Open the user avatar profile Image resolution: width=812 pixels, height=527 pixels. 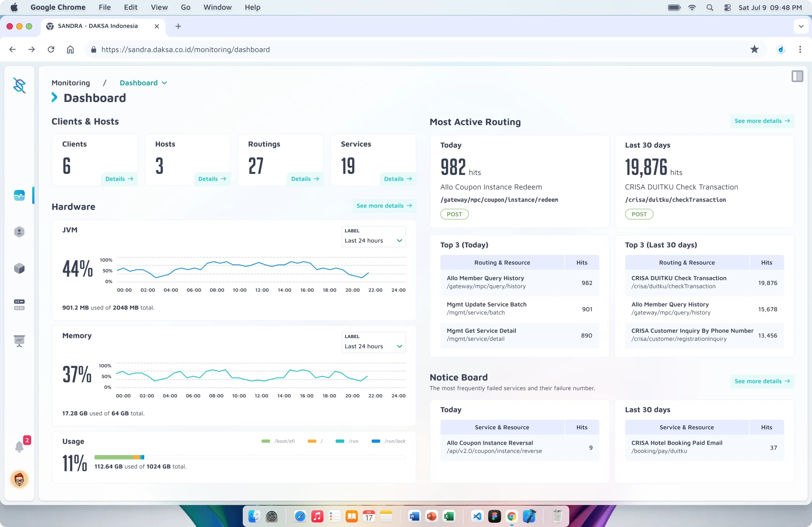pos(19,480)
